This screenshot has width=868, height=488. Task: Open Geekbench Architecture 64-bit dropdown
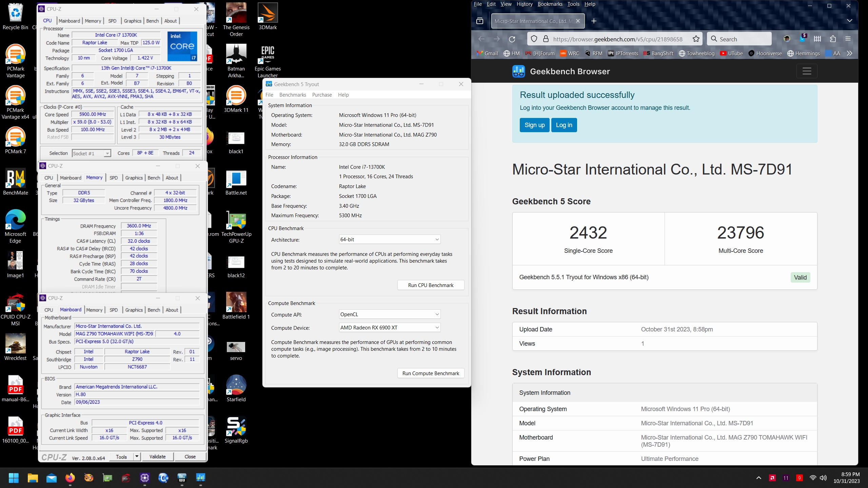390,239
